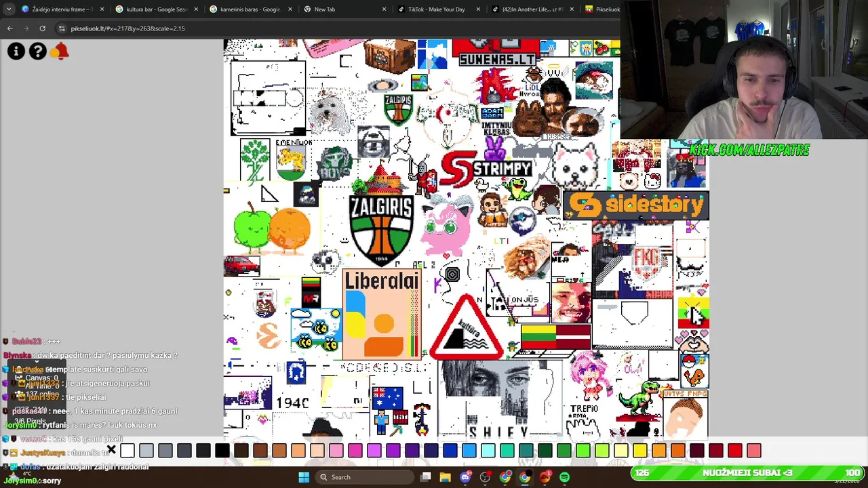Close the Žaidėjo interviu frame tab

[x=102, y=9]
